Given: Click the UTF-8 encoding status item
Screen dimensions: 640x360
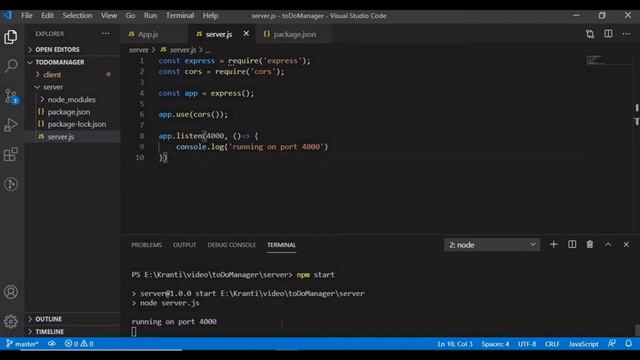Looking at the screenshot, I should [527, 344].
